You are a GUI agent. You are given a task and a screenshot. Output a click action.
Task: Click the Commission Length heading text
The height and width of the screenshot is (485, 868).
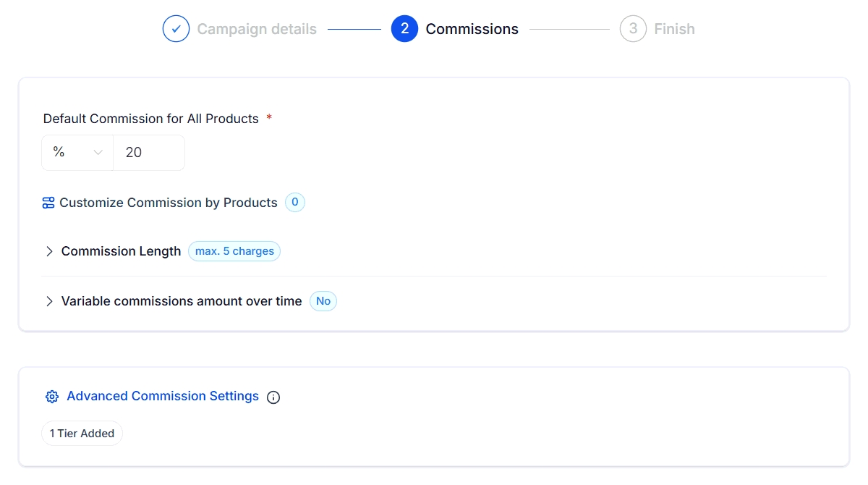pyautogui.click(x=121, y=251)
